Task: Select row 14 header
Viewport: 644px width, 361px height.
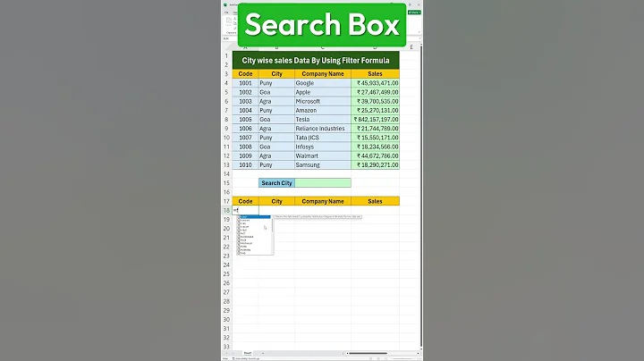Action: (226, 174)
